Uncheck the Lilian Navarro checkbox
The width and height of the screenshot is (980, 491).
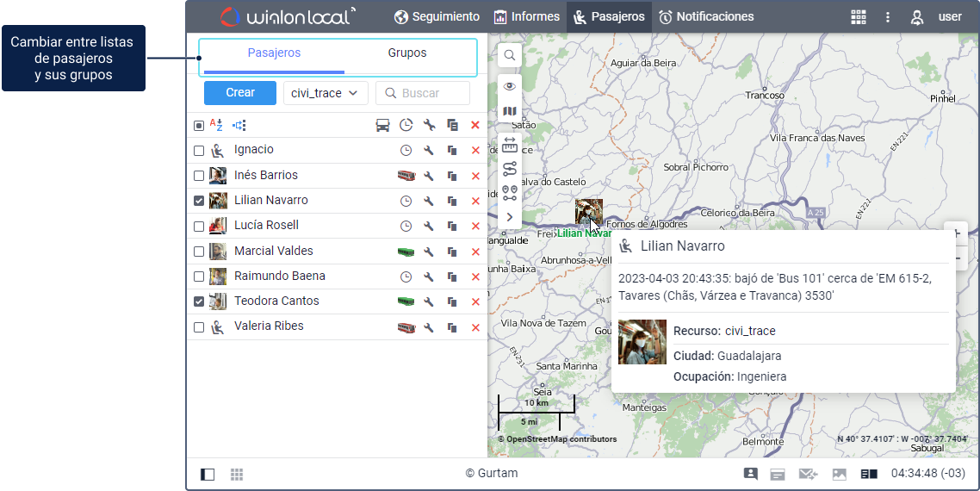[199, 201]
